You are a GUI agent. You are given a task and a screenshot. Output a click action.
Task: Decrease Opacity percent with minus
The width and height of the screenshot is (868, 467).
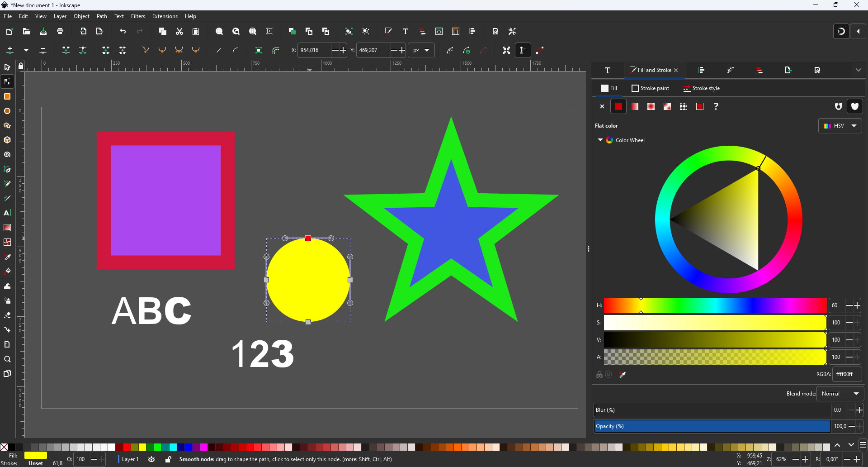point(852,426)
